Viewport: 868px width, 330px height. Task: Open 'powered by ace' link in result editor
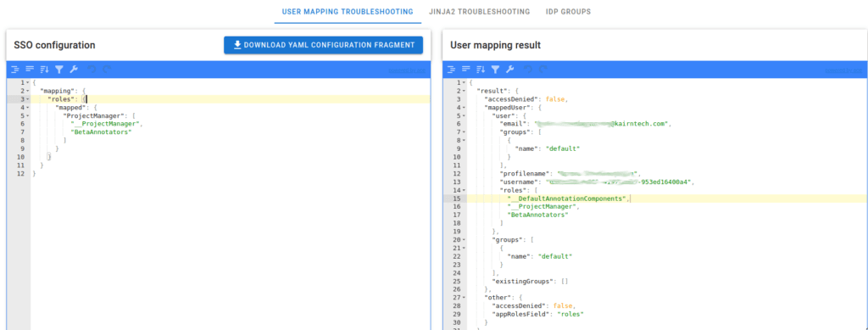[x=843, y=71]
